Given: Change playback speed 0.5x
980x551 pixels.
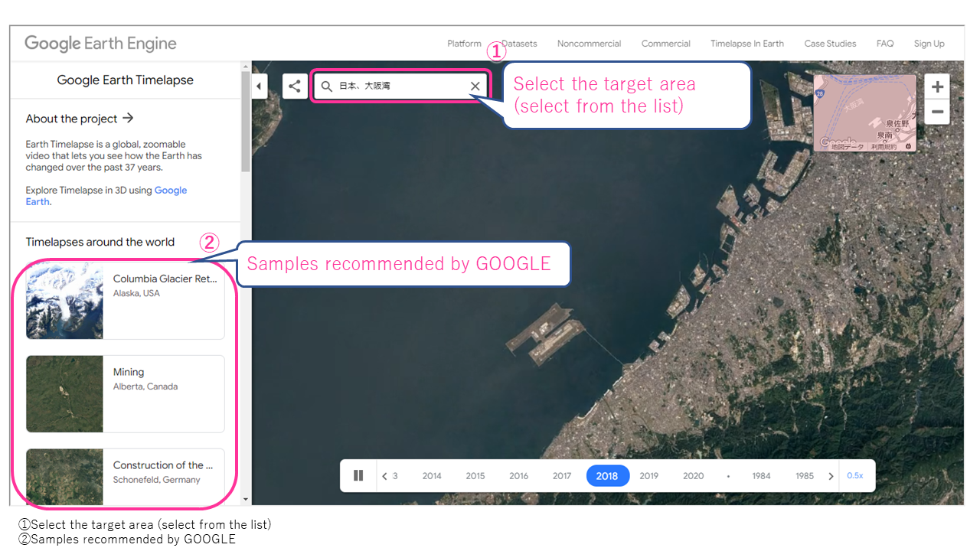Looking at the screenshot, I should pos(855,476).
